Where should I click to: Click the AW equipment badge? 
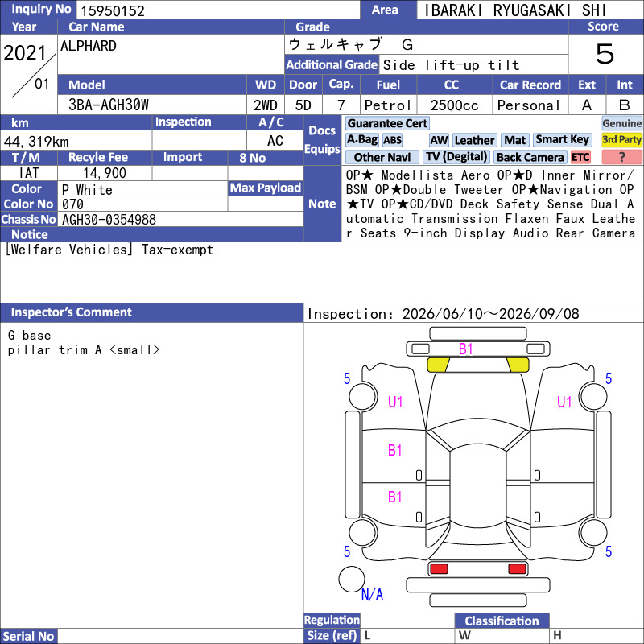tap(439, 140)
